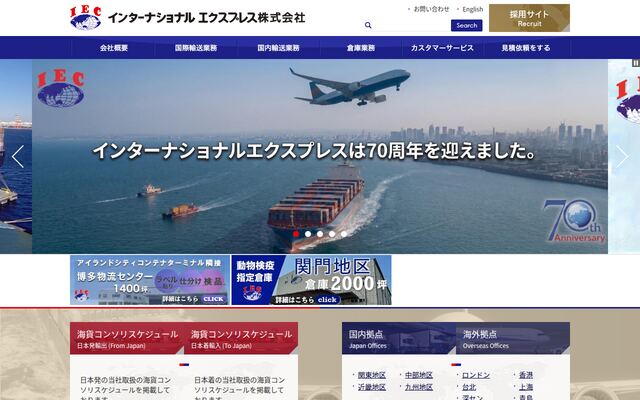Show previous slide with left arrow
Screen dimensions: 640x400
pyautogui.click(x=18, y=156)
